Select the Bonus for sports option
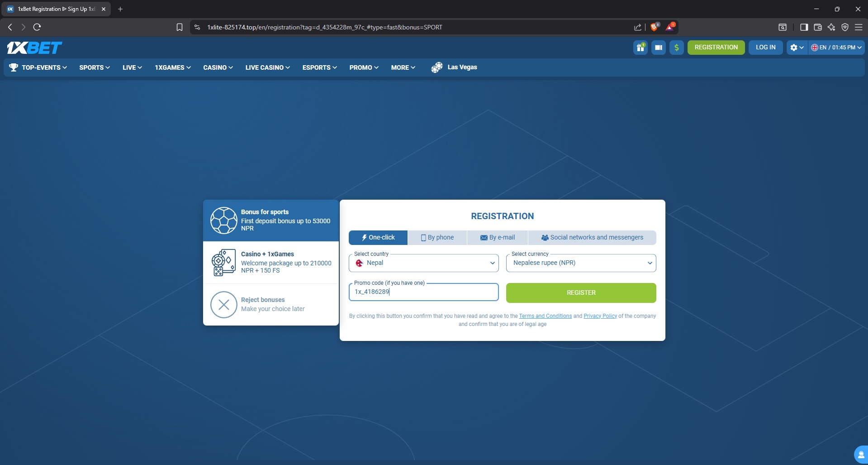 (271, 221)
